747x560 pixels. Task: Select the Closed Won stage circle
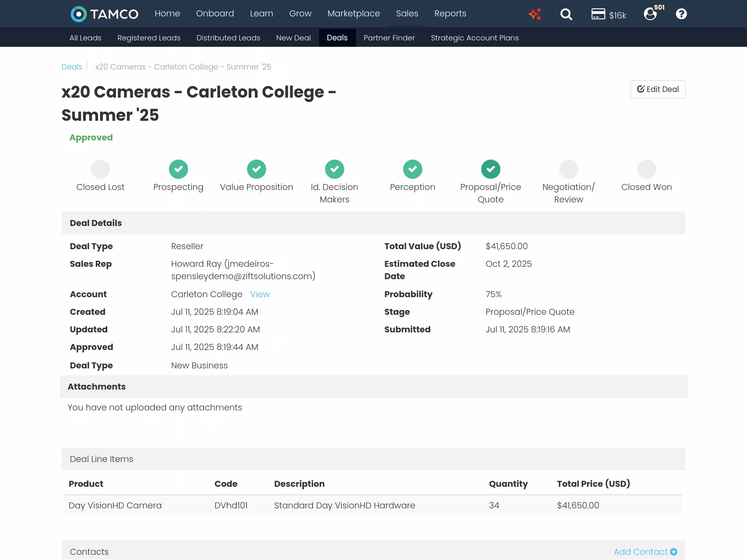click(x=647, y=169)
